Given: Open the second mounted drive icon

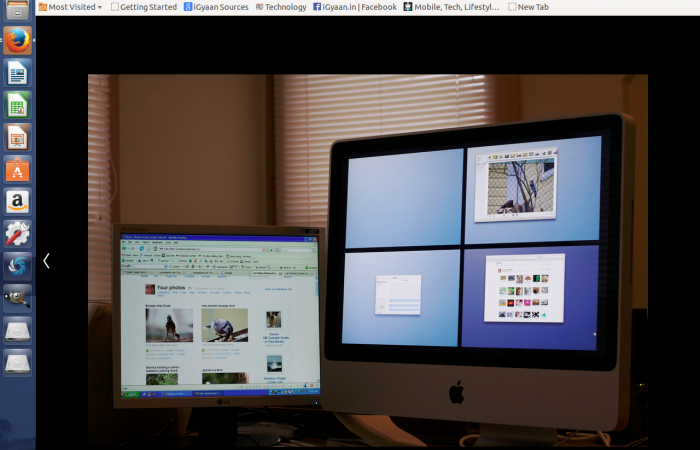Looking at the screenshot, I should tap(17, 362).
